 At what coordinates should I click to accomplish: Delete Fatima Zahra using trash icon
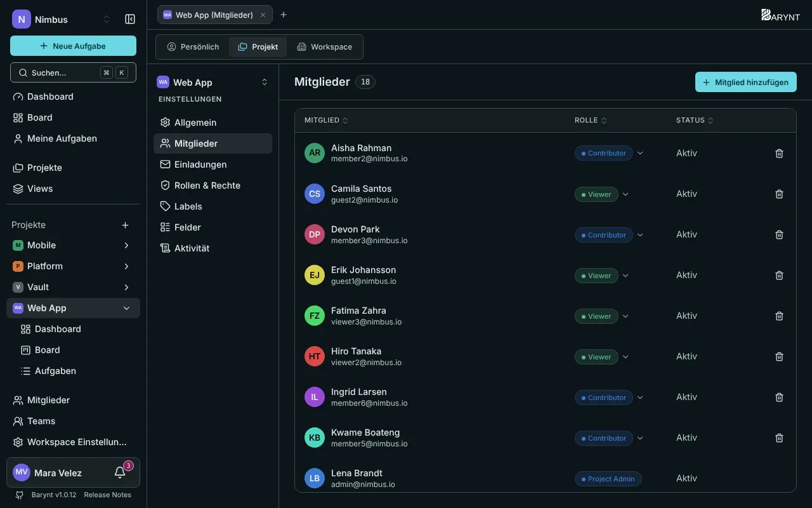pyautogui.click(x=780, y=316)
